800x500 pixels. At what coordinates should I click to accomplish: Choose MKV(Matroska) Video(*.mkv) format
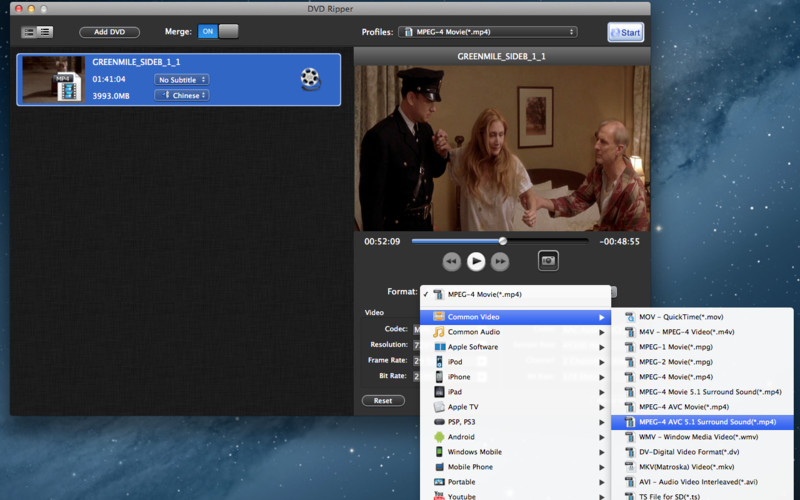click(x=702, y=467)
